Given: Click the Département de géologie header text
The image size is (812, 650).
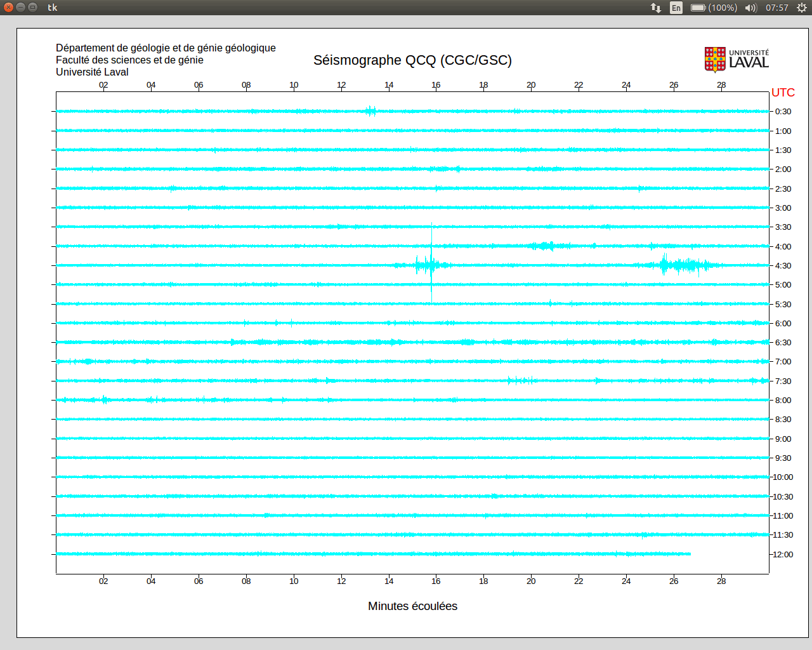Looking at the screenshot, I should (x=166, y=48).
